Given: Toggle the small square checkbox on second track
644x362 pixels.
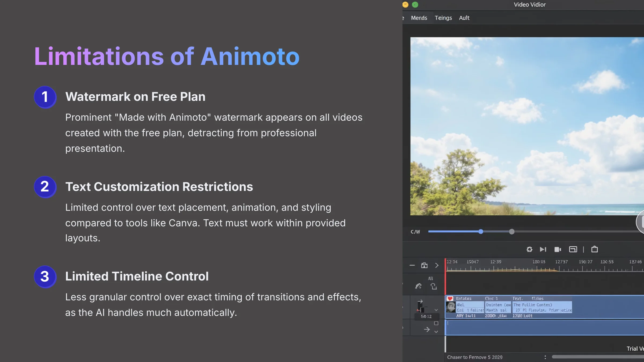Looking at the screenshot, I should coord(436,323).
